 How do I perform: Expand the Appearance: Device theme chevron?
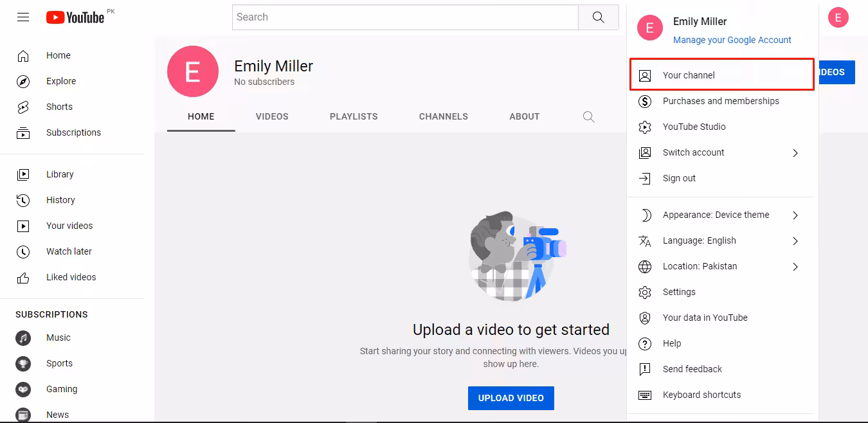pyautogui.click(x=795, y=215)
